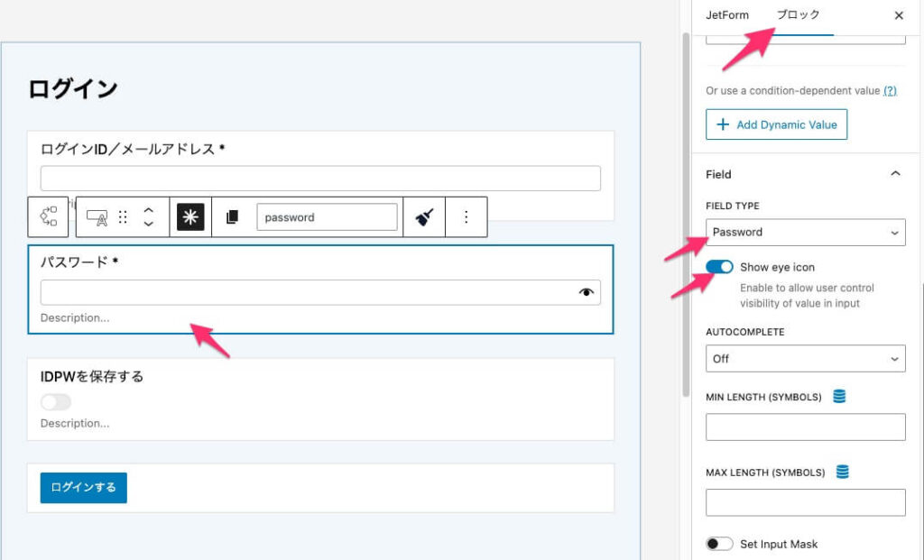Click the Add Dynamic Value button
Image resolution: width=924 pixels, height=560 pixels.
click(776, 124)
